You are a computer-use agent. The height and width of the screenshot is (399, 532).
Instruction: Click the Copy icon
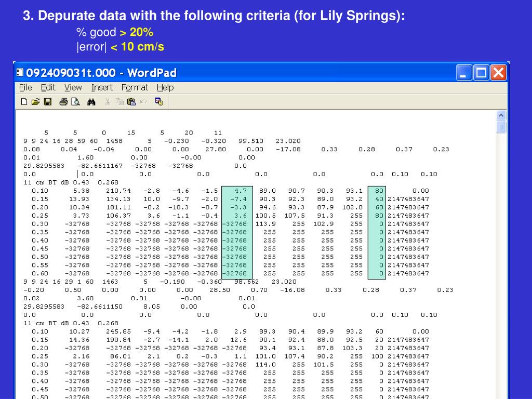point(119,102)
